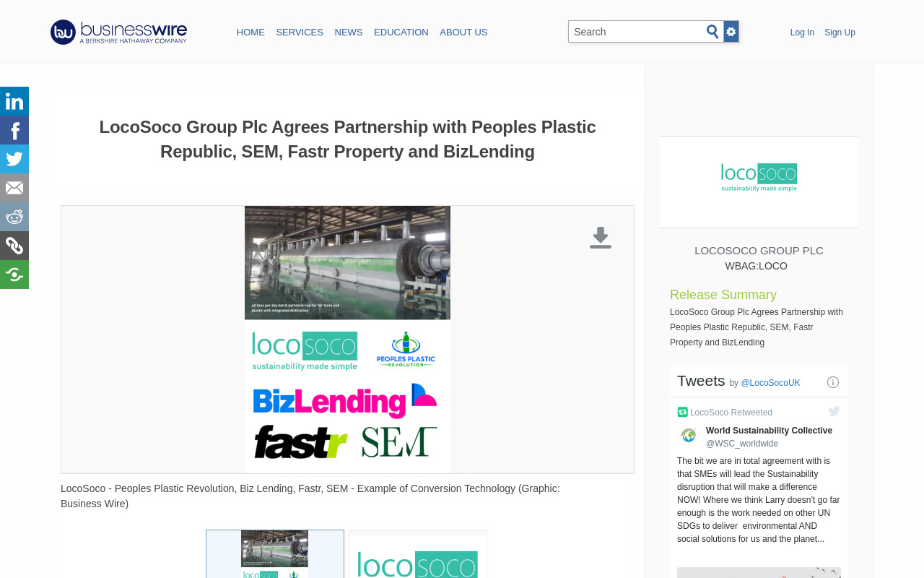Select the second LocoSoco logo thumbnail
Image resolution: width=924 pixels, height=578 pixels.
coord(418,554)
